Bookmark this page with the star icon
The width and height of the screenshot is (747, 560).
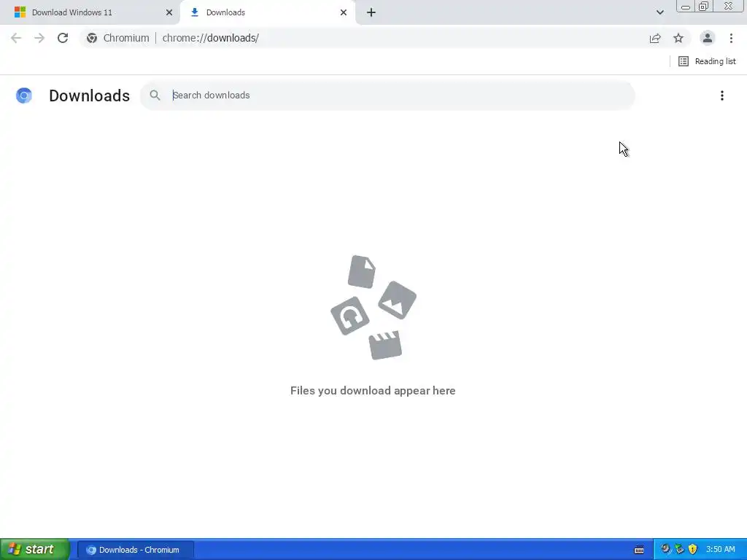(x=678, y=38)
